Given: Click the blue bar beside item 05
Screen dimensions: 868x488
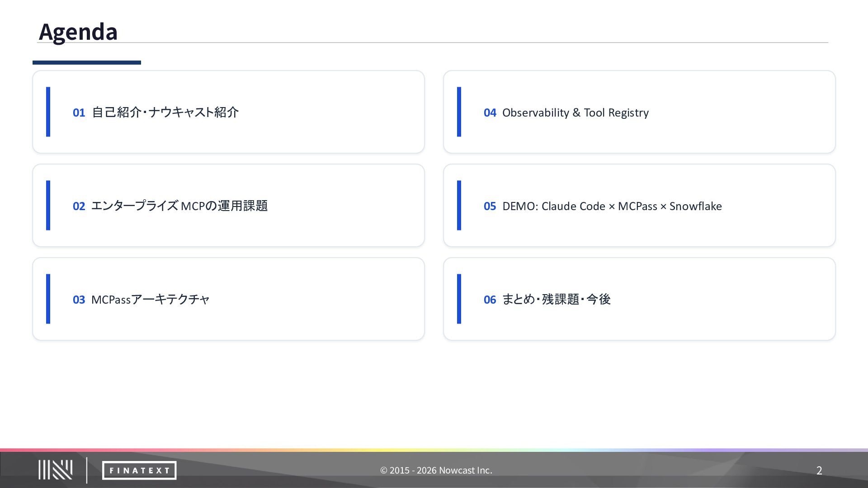Looking at the screenshot, I should click(459, 205).
